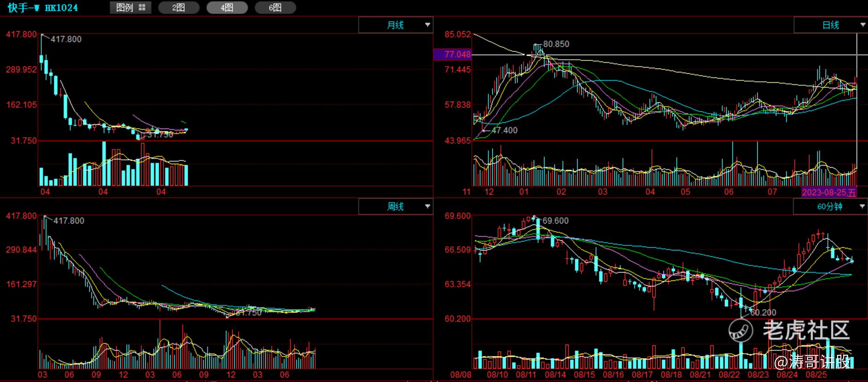Open the 周线 period dropdown

pos(396,207)
